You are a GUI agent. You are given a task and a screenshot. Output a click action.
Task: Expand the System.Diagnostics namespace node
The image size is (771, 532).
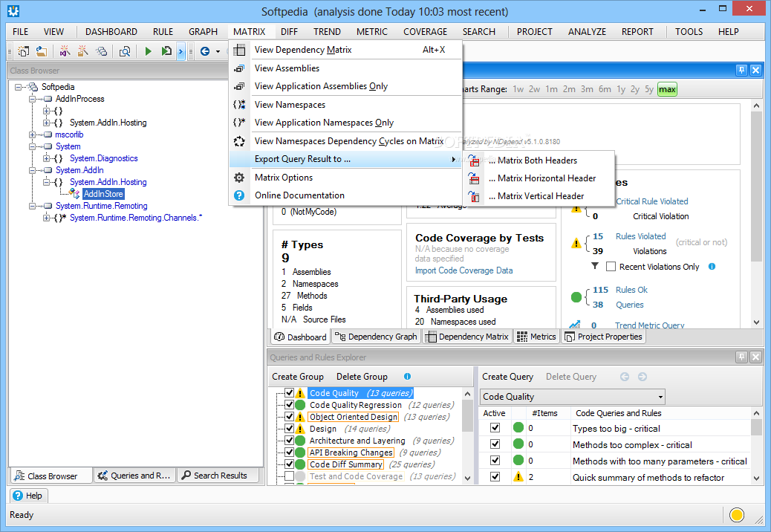[x=46, y=158]
